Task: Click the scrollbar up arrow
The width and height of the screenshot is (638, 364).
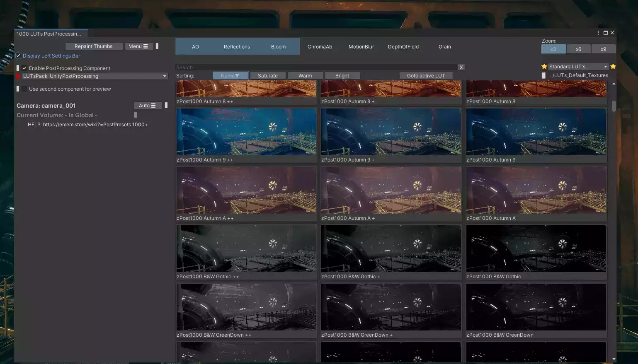Action: click(x=614, y=84)
